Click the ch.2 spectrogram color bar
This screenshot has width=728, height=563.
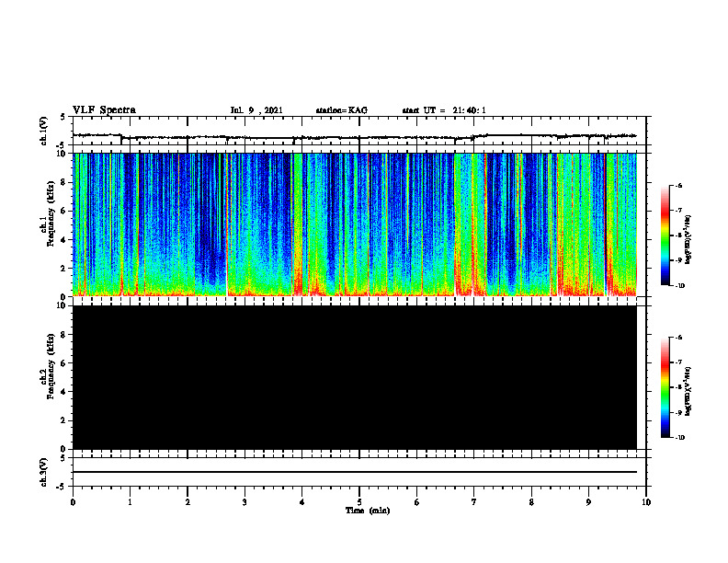pyautogui.click(x=665, y=387)
